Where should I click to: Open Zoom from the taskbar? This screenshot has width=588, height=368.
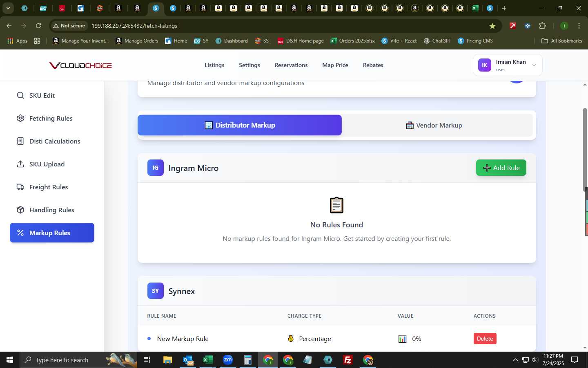[228, 360]
